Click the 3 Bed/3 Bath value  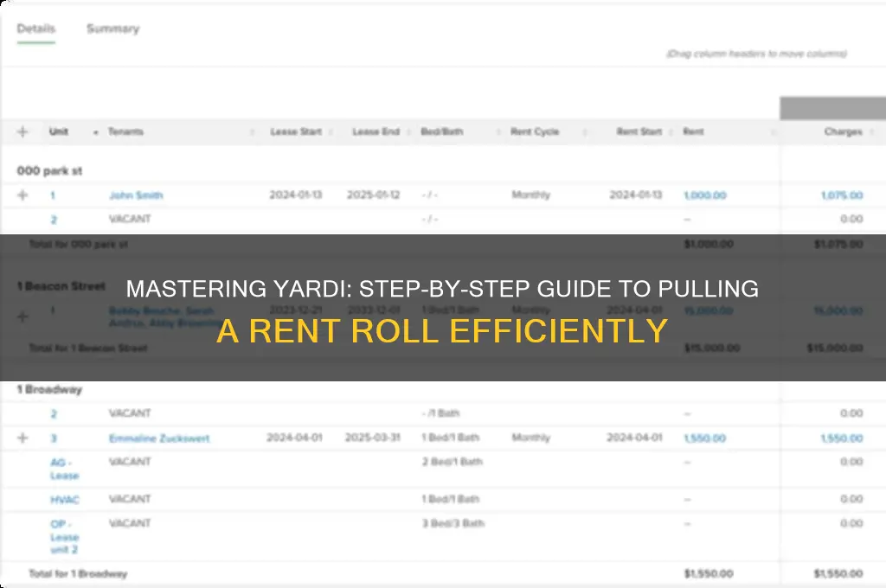coord(453,523)
